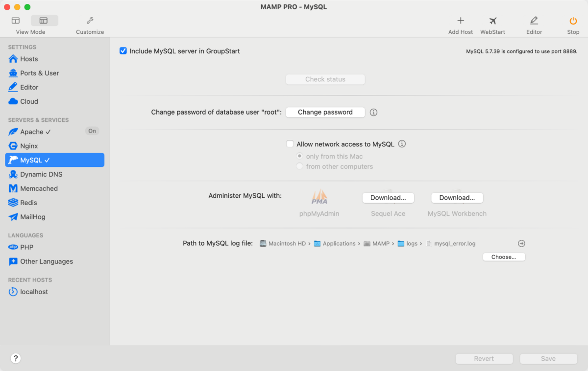Screen dimensions: 588x371
Task: Open the Editor pencil icon in toolbar
Action: pos(534,21)
